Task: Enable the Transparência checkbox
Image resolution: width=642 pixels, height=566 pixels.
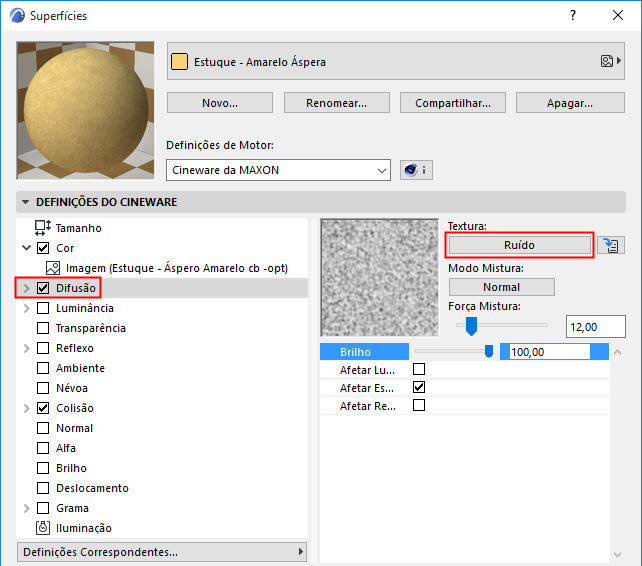Action: (43, 328)
